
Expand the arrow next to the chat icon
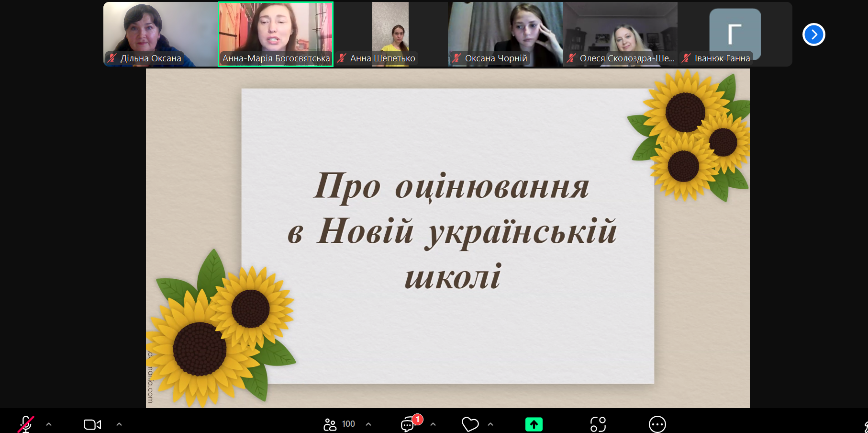[433, 424]
